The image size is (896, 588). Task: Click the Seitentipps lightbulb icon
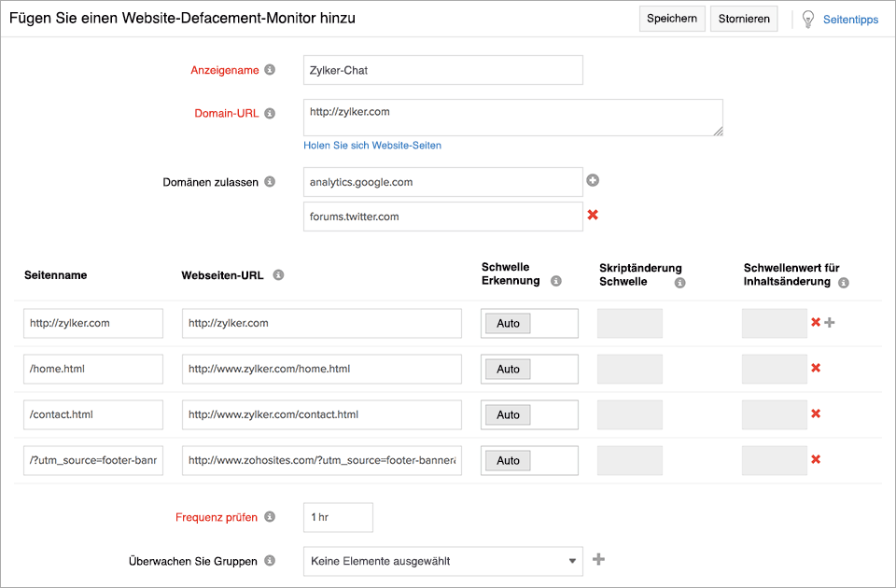click(808, 19)
